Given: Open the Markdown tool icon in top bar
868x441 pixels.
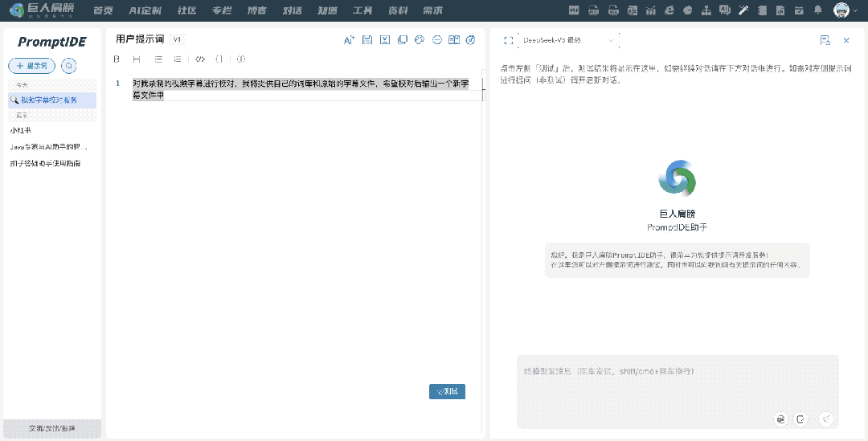Looking at the screenshot, I should tap(574, 10).
